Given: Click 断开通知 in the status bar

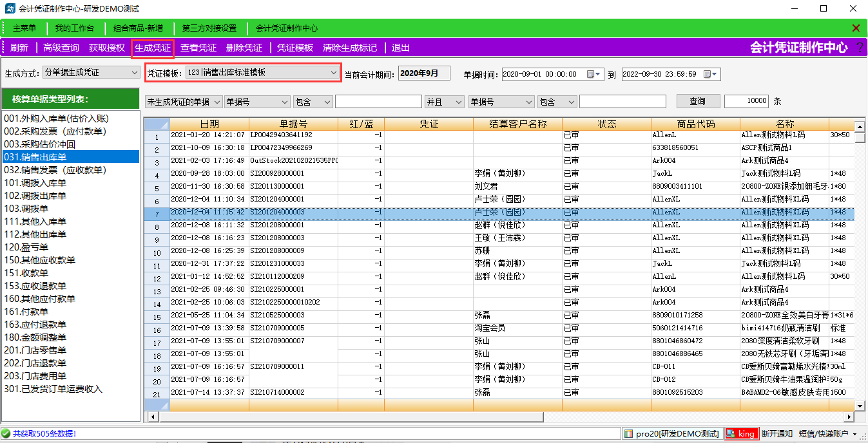Looking at the screenshot, I should coord(776,434).
